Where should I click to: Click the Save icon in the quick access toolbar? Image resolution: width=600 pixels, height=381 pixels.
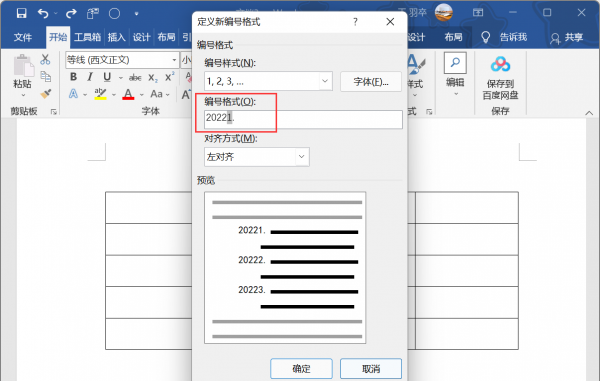tap(21, 13)
